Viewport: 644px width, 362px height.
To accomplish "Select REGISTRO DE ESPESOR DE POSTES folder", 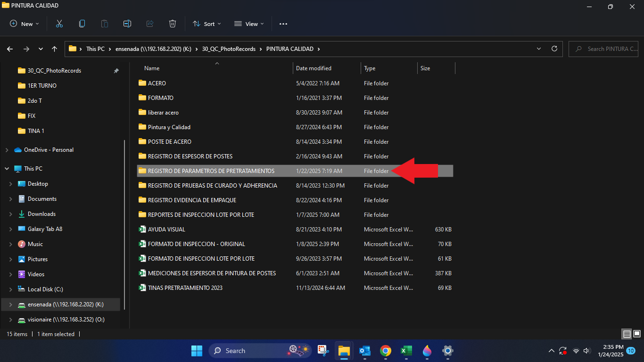I will click(190, 156).
